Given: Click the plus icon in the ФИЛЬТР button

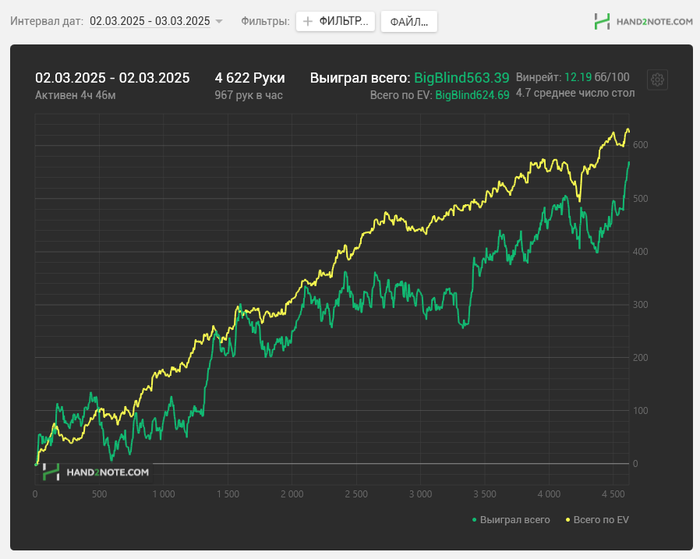Looking at the screenshot, I should click(308, 21).
